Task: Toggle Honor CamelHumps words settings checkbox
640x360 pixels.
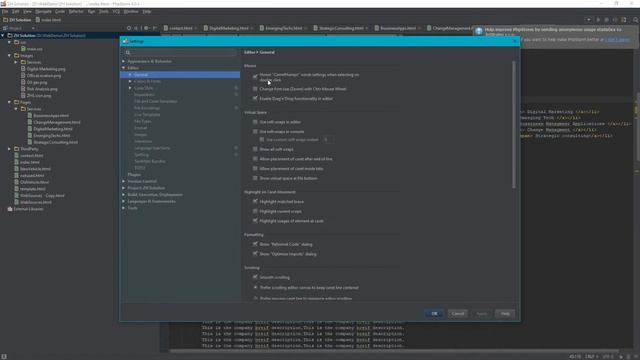Action: tap(255, 76)
